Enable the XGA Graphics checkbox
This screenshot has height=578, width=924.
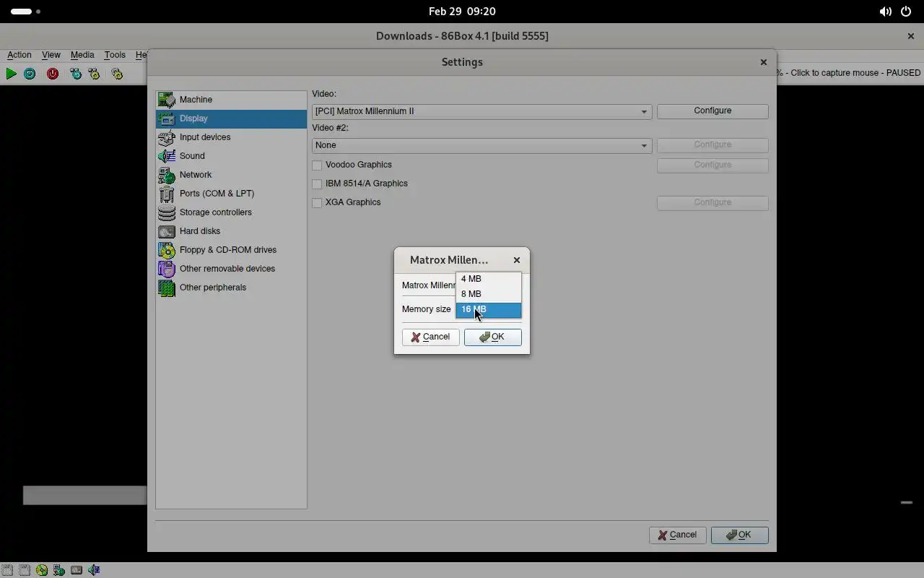317,202
